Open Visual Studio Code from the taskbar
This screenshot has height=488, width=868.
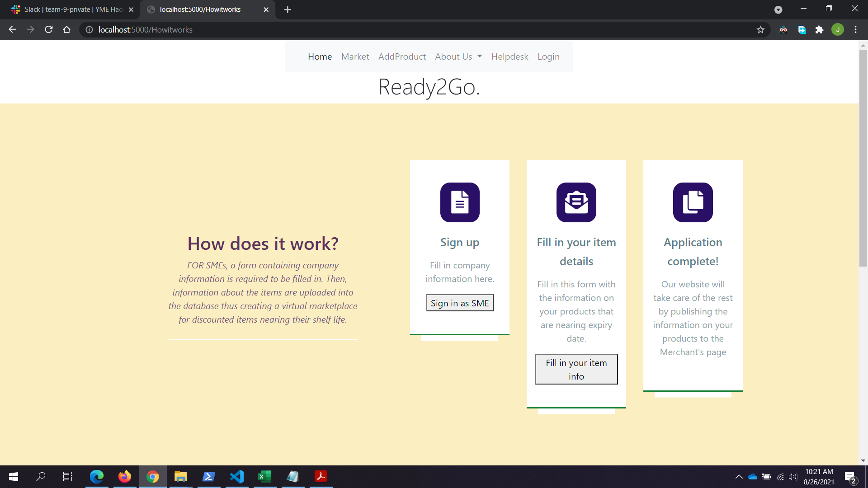pyautogui.click(x=237, y=477)
